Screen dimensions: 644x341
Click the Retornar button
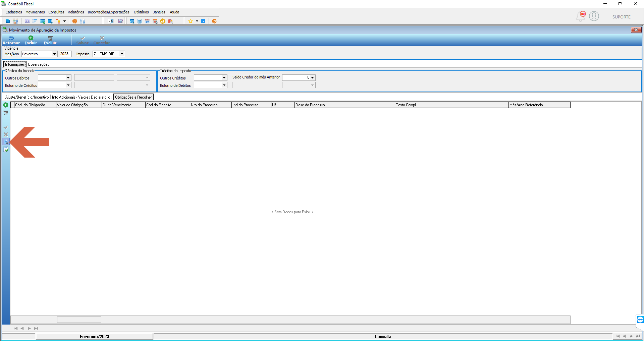click(11, 40)
